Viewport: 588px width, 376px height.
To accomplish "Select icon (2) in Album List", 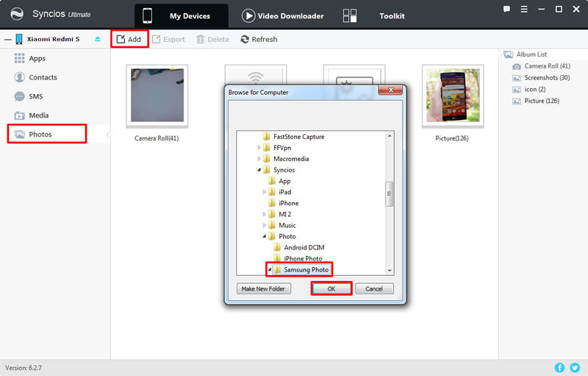I will [x=529, y=89].
